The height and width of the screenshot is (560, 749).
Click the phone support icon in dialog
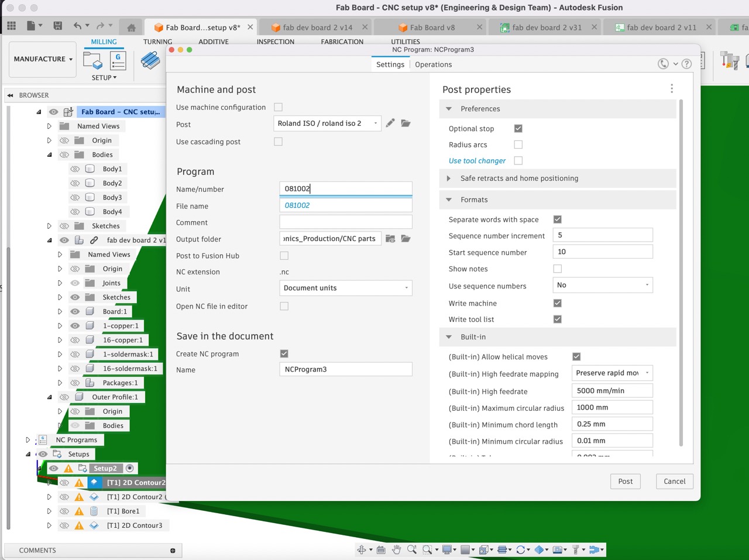coord(663,64)
